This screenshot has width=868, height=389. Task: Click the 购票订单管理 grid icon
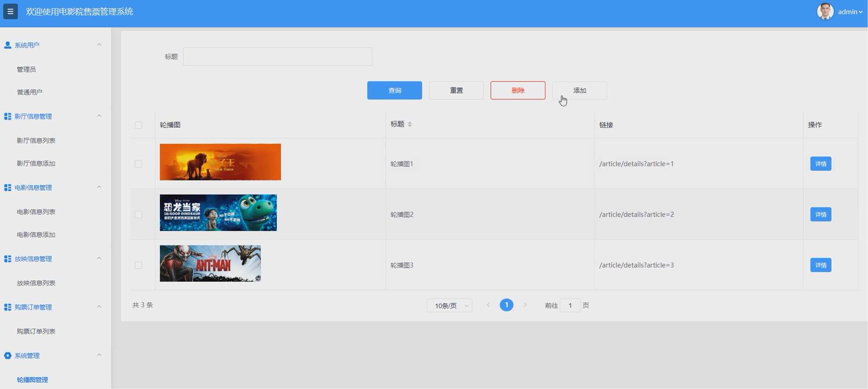click(8, 307)
